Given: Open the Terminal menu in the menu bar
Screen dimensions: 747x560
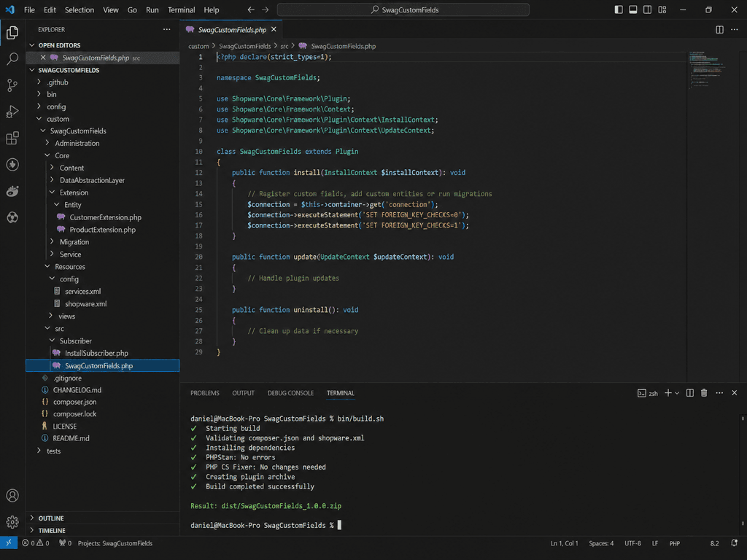Looking at the screenshot, I should click(x=181, y=9).
